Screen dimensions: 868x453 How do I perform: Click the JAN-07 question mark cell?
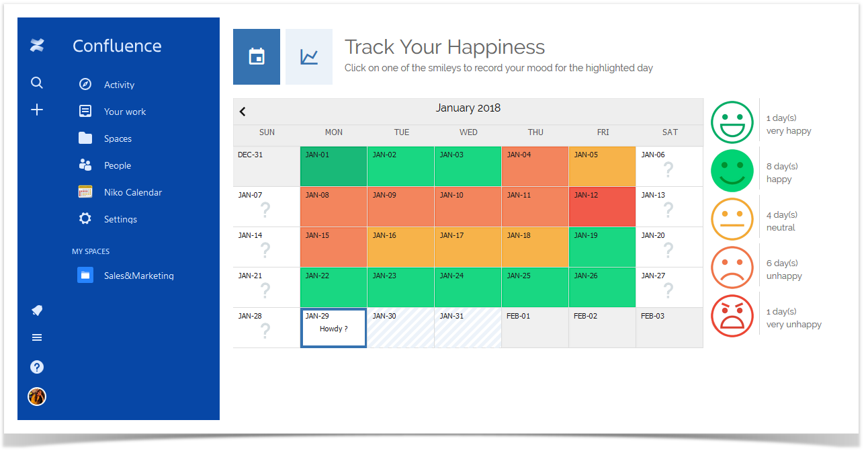click(267, 207)
